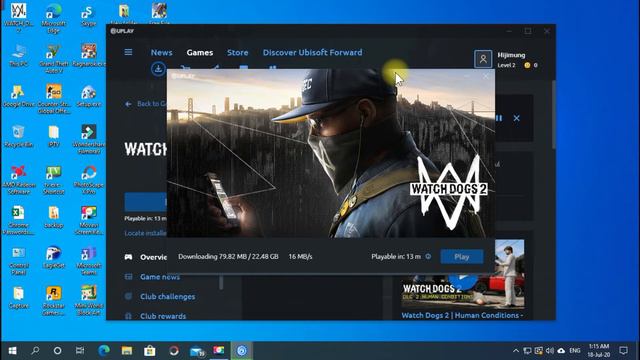Open Discover Ubisoft Forward tab
This screenshot has height=360, width=640.
click(x=312, y=52)
